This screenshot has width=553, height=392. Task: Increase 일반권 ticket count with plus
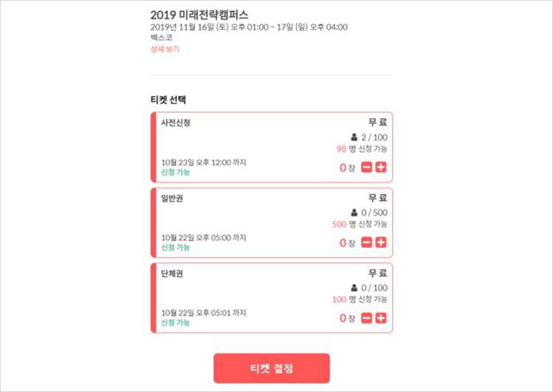[x=381, y=243]
